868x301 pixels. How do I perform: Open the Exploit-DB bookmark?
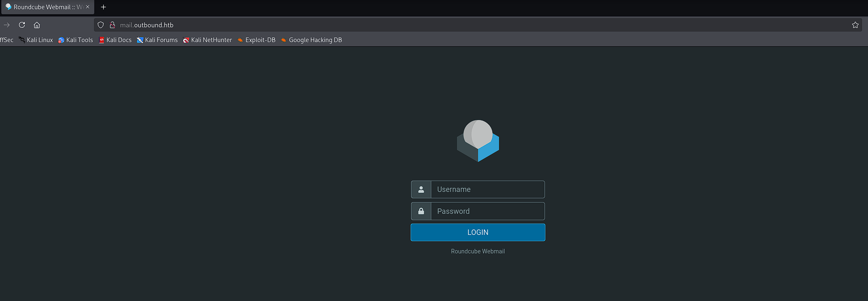click(256, 40)
